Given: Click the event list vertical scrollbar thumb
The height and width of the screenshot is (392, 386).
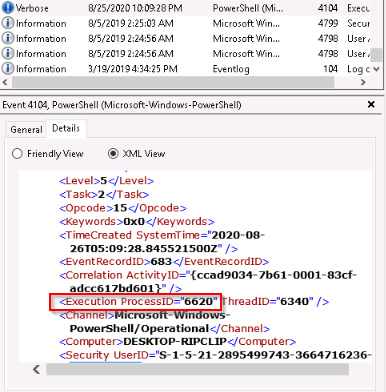Looking at the screenshot, I should coord(376,55).
